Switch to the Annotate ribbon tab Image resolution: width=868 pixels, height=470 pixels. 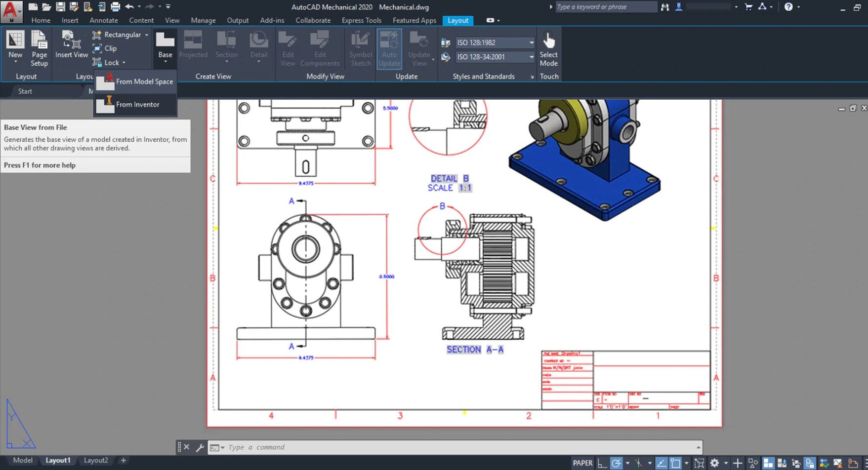pyautogui.click(x=103, y=20)
